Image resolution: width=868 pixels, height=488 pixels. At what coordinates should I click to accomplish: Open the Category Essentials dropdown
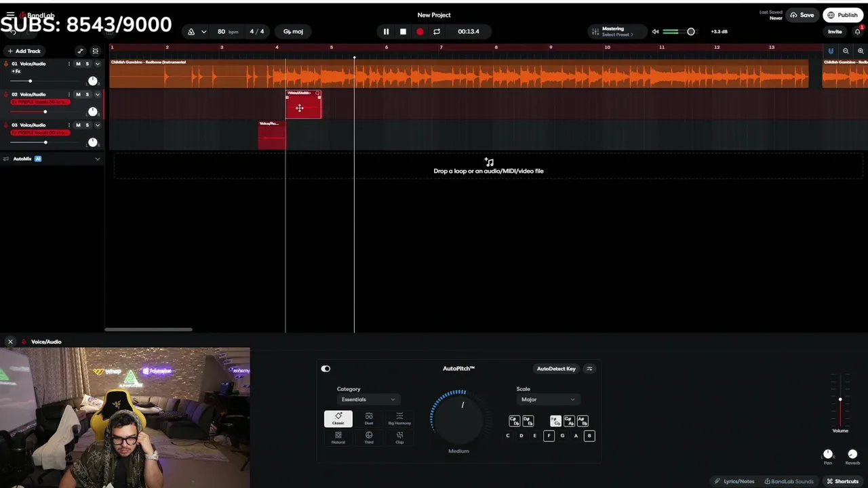pyautogui.click(x=368, y=399)
